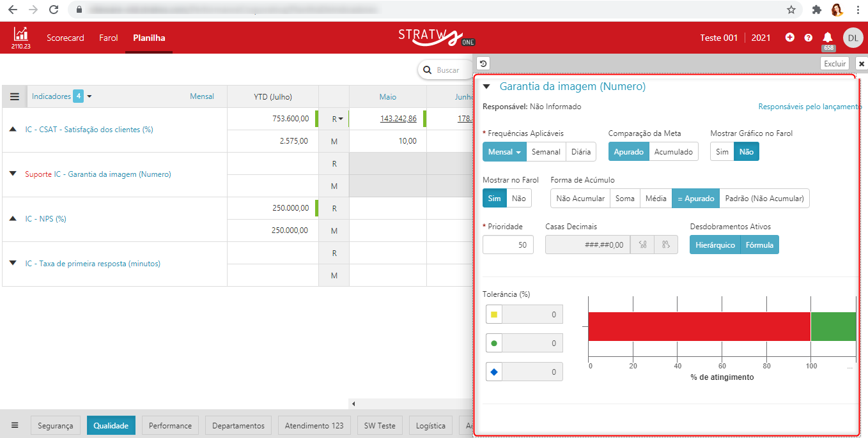868x438 pixels.
Task: Collapse IC - Taxa de primeira resposta triangle
Action: tap(13, 263)
